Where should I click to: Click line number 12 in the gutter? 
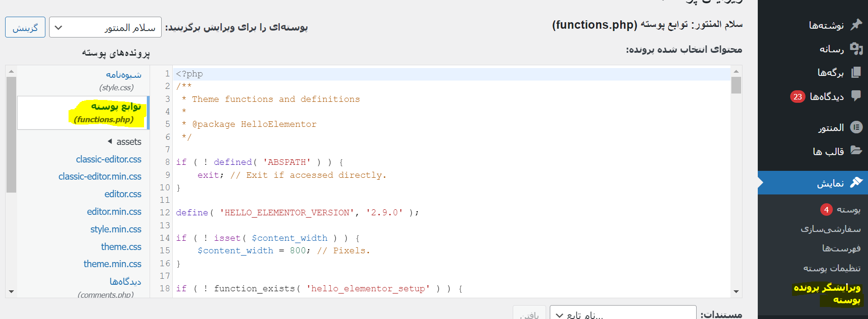click(x=165, y=213)
